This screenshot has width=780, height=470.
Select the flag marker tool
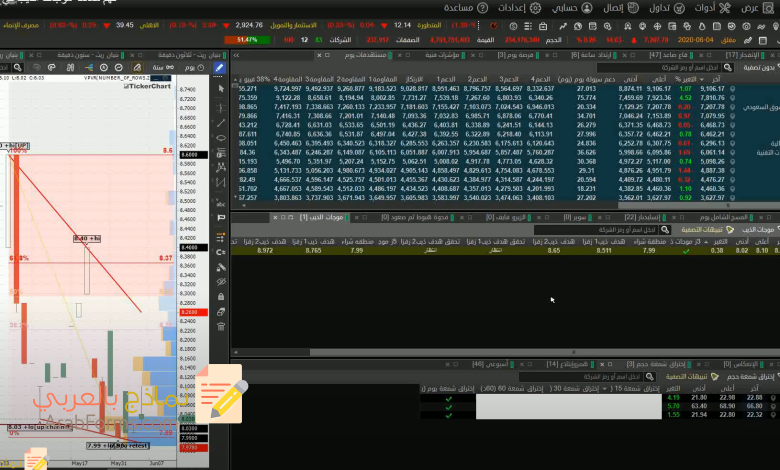pos(221,218)
